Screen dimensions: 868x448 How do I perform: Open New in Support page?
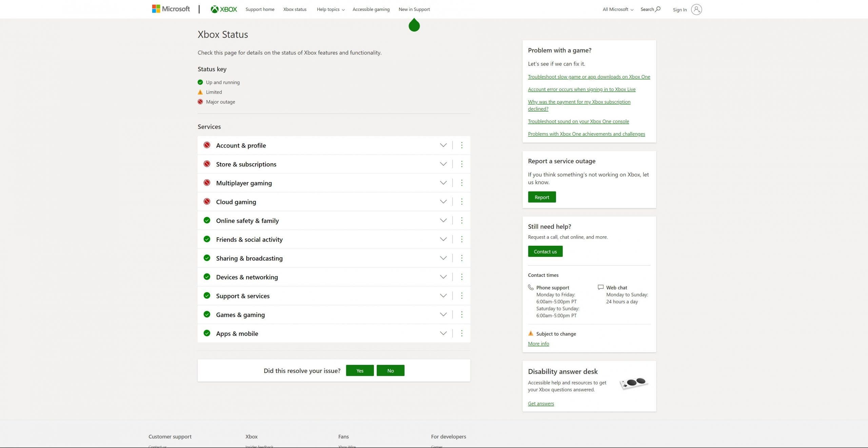point(414,10)
